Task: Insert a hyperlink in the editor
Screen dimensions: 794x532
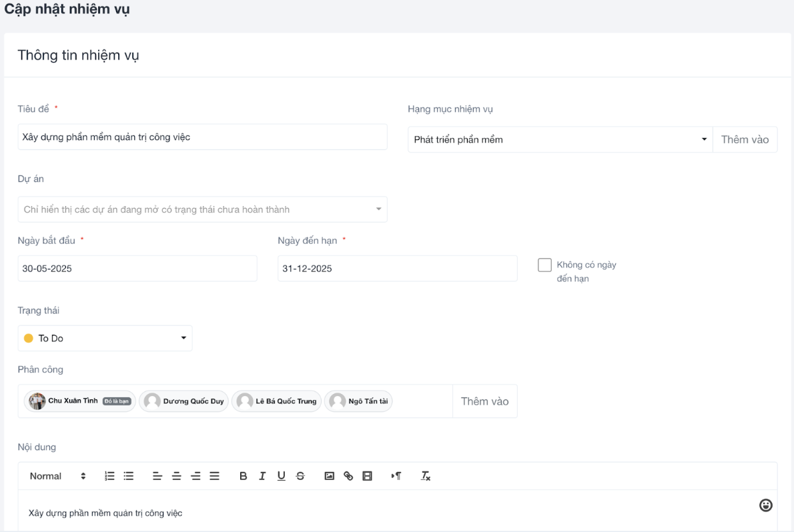Action: click(348, 476)
